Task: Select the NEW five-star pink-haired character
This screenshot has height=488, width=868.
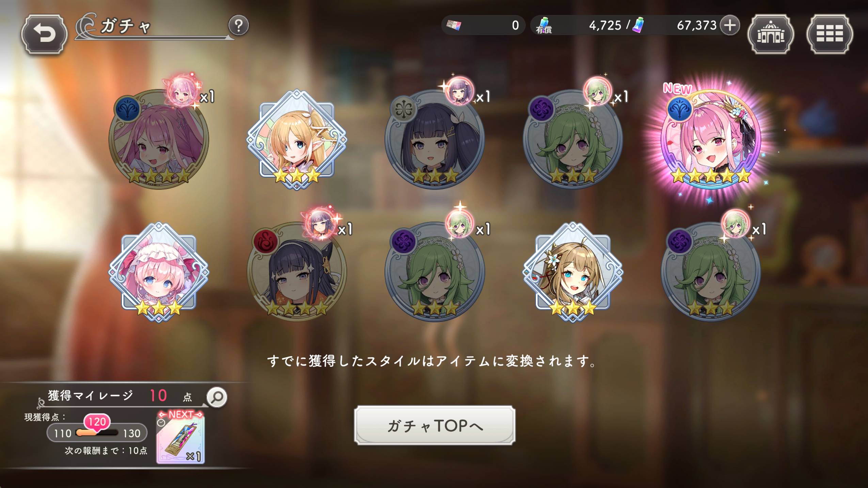Action: pyautogui.click(x=711, y=140)
